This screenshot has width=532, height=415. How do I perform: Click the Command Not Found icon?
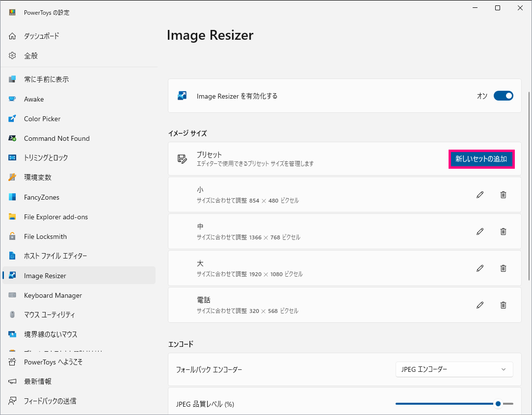12,138
